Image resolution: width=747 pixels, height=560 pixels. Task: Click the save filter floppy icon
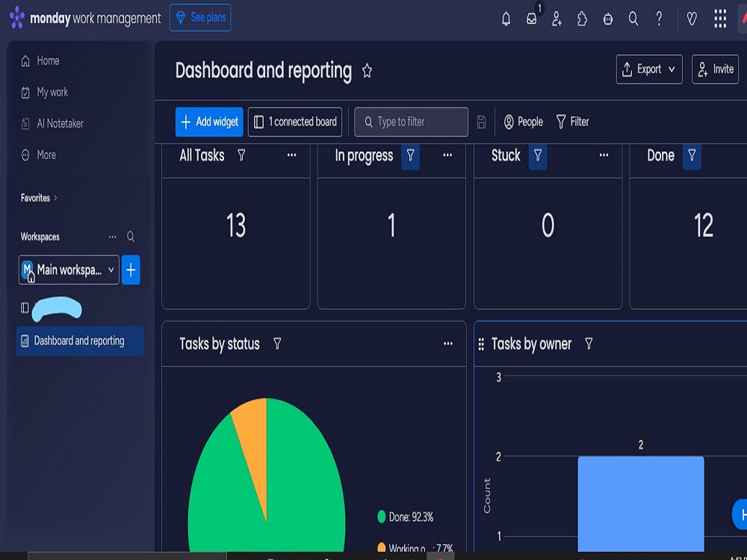pyautogui.click(x=481, y=122)
